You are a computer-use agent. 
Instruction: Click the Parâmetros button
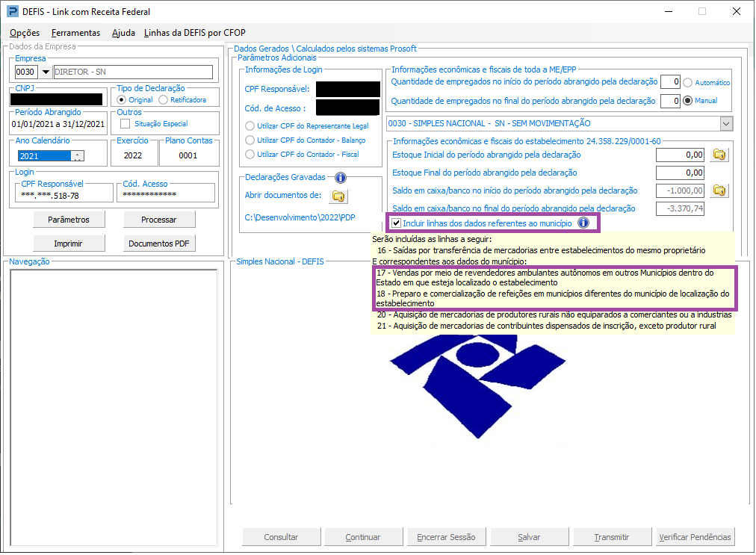tap(69, 220)
